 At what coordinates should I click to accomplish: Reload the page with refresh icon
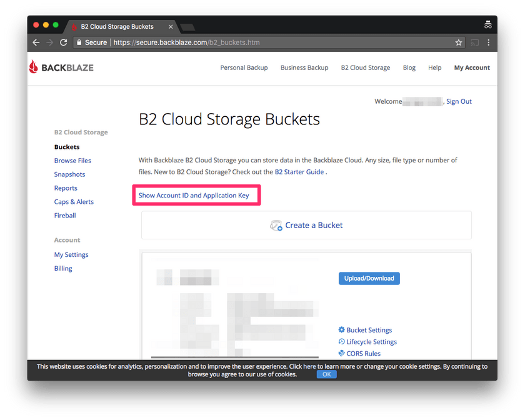[64, 42]
